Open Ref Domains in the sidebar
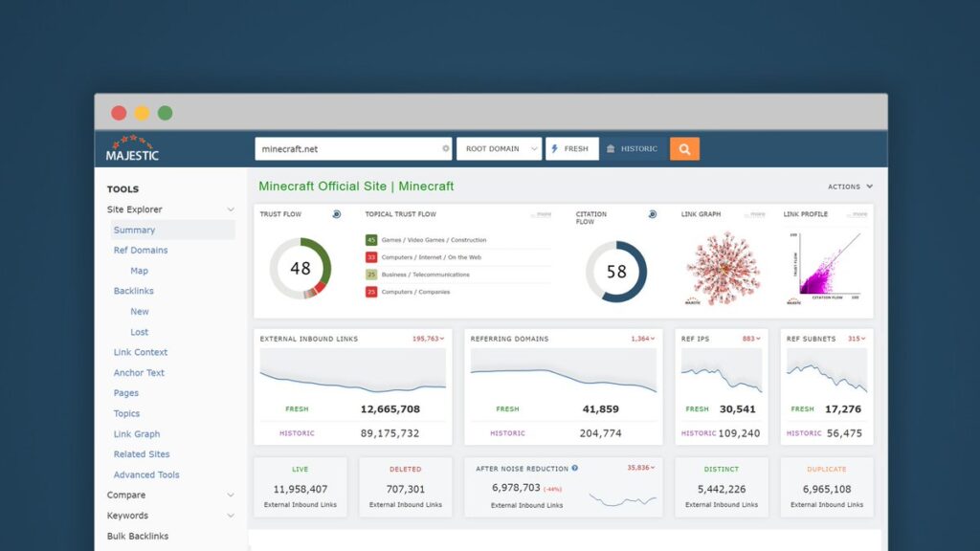980x551 pixels. 141,250
